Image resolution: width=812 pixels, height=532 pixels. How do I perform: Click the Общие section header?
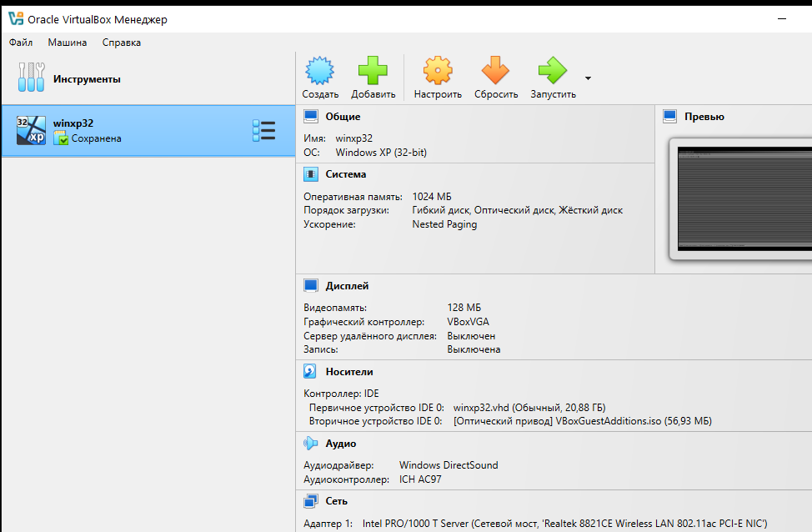coord(343,117)
